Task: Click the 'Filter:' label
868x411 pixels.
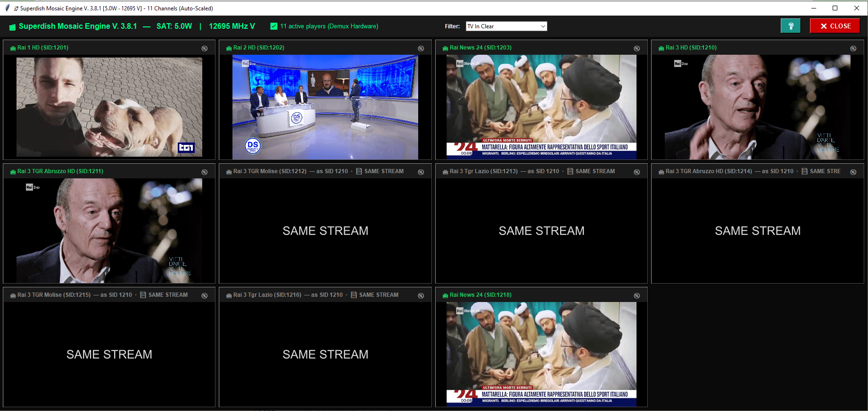Action: (x=452, y=26)
